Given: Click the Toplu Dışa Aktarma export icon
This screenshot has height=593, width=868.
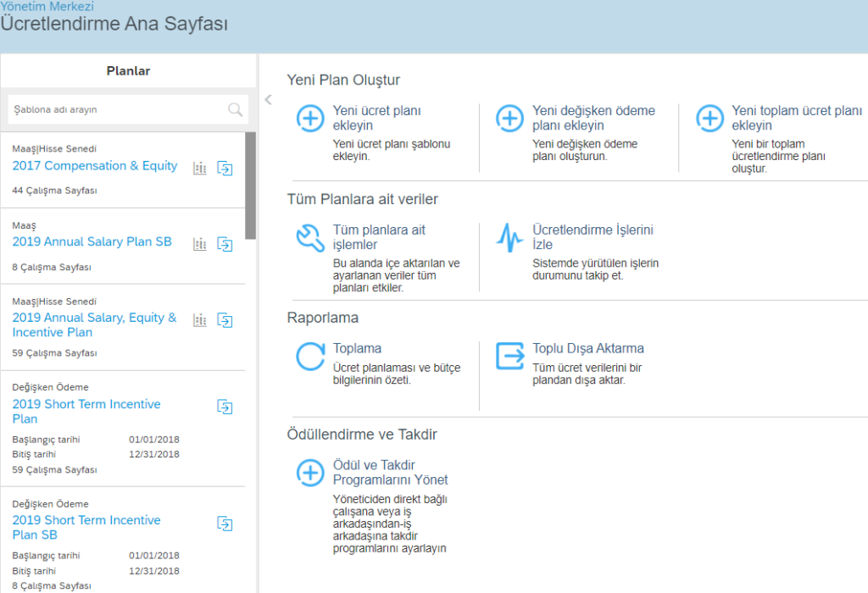Looking at the screenshot, I should coord(509,357).
